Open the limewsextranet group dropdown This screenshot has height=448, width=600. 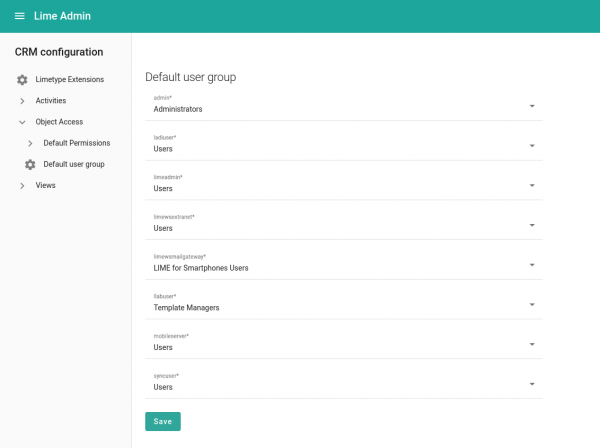click(x=532, y=225)
